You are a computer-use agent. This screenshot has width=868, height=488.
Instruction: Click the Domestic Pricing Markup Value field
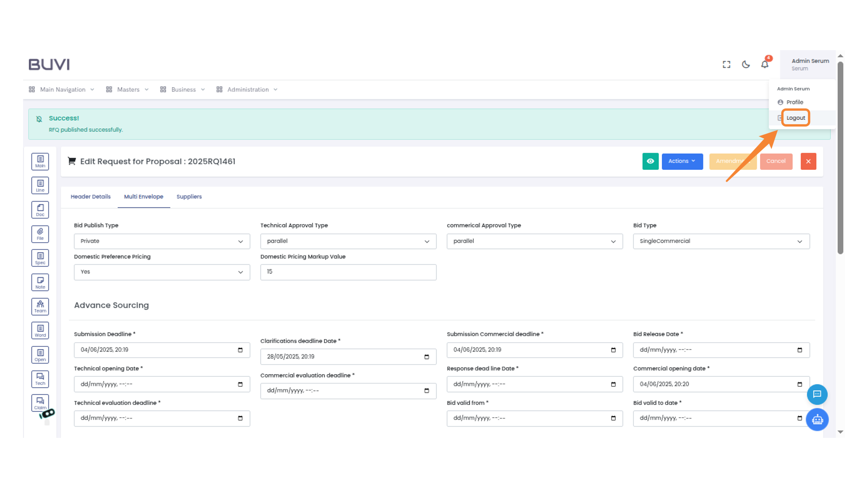click(x=348, y=272)
